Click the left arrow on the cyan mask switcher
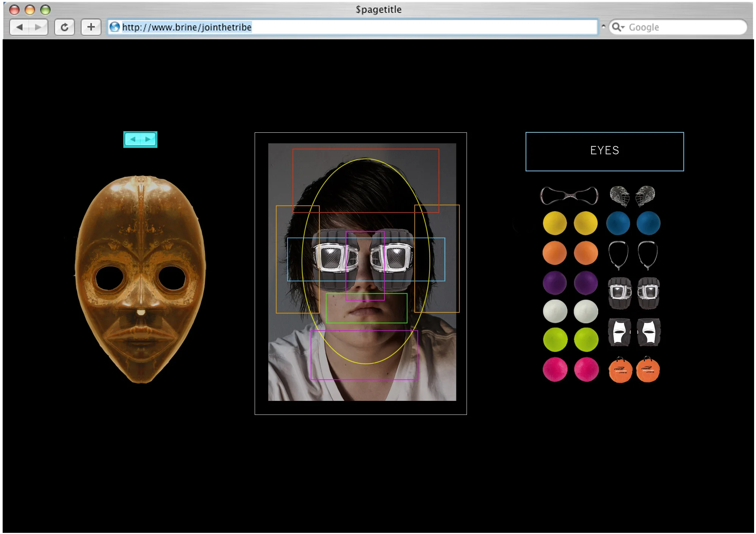The image size is (756, 534). pyautogui.click(x=132, y=140)
